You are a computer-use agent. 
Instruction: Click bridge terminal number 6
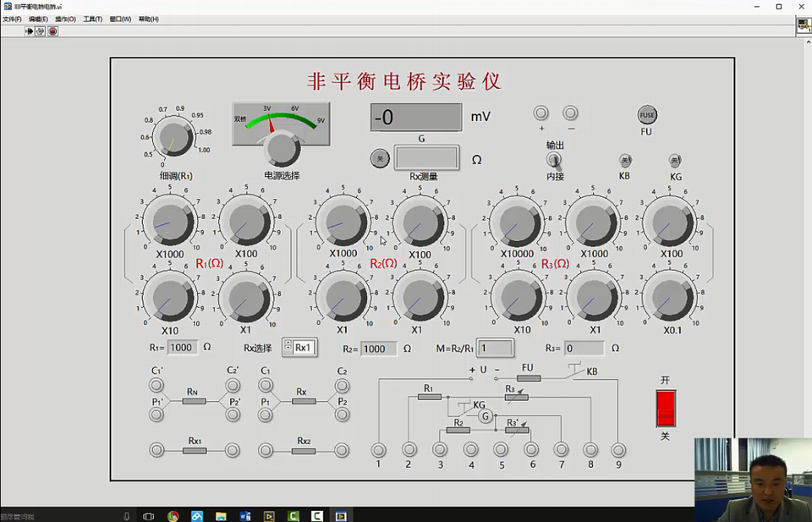tap(531, 449)
